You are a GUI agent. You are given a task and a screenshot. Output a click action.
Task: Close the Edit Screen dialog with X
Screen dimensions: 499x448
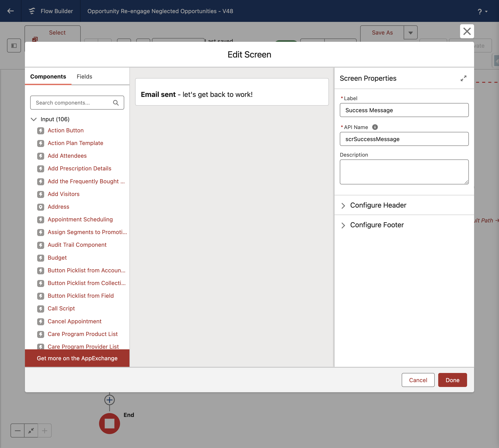click(467, 31)
